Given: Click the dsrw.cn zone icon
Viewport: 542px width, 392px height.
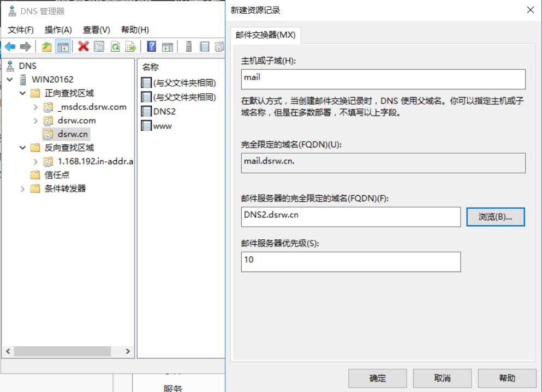Looking at the screenshot, I should click(49, 134).
